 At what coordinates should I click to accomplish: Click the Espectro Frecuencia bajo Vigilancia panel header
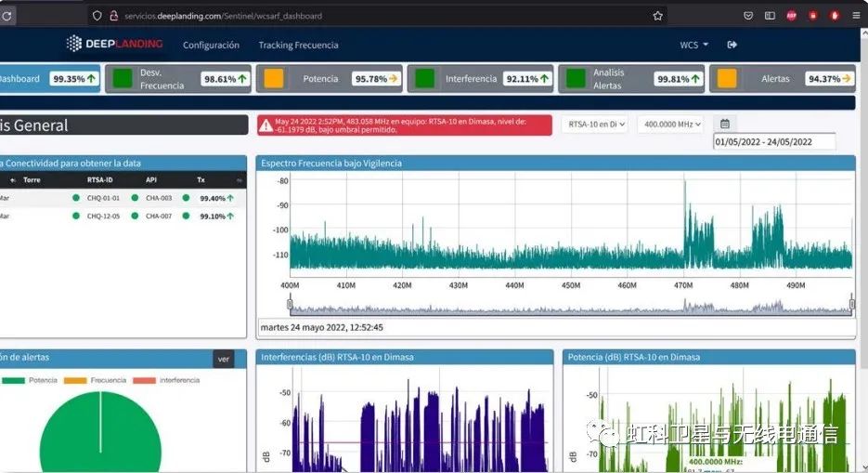click(x=555, y=164)
